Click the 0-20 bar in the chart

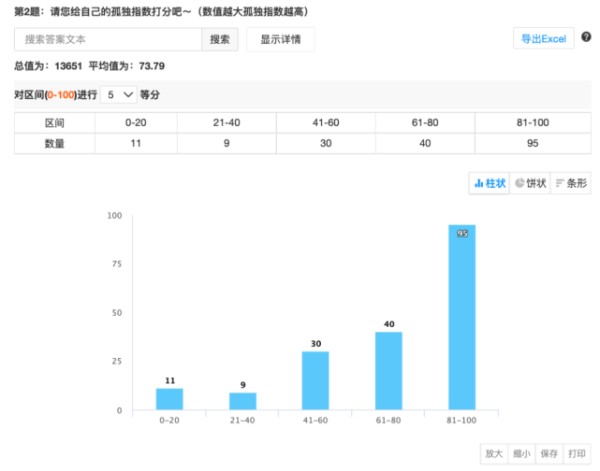(x=170, y=399)
